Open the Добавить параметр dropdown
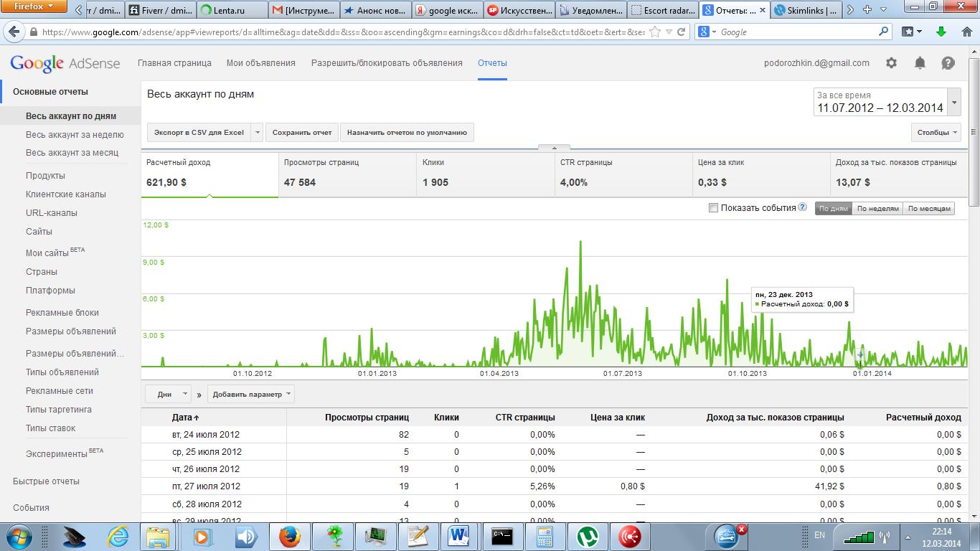The width and height of the screenshot is (980, 551). click(x=251, y=394)
